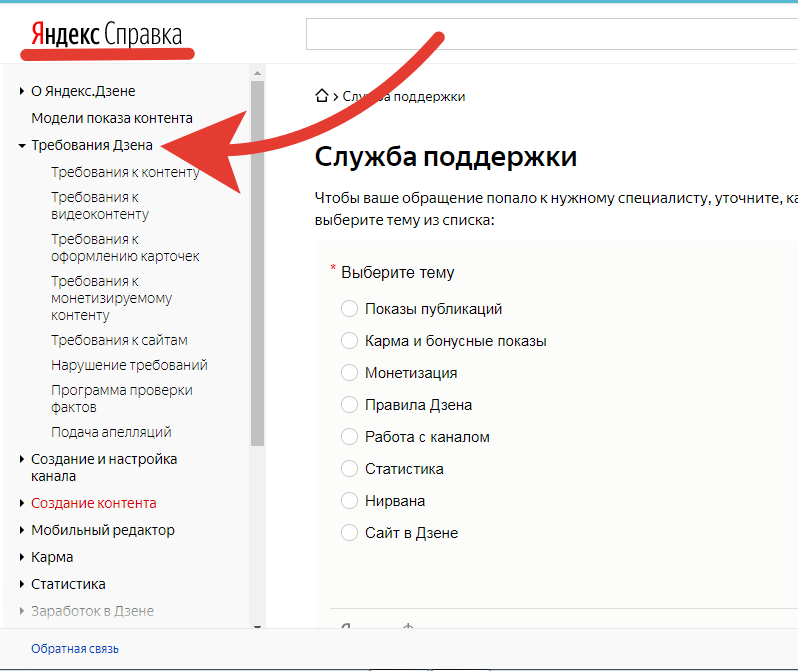Expand the Создание контента arrow
The width and height of the screenshot is (798, 671).
point(21,503)
